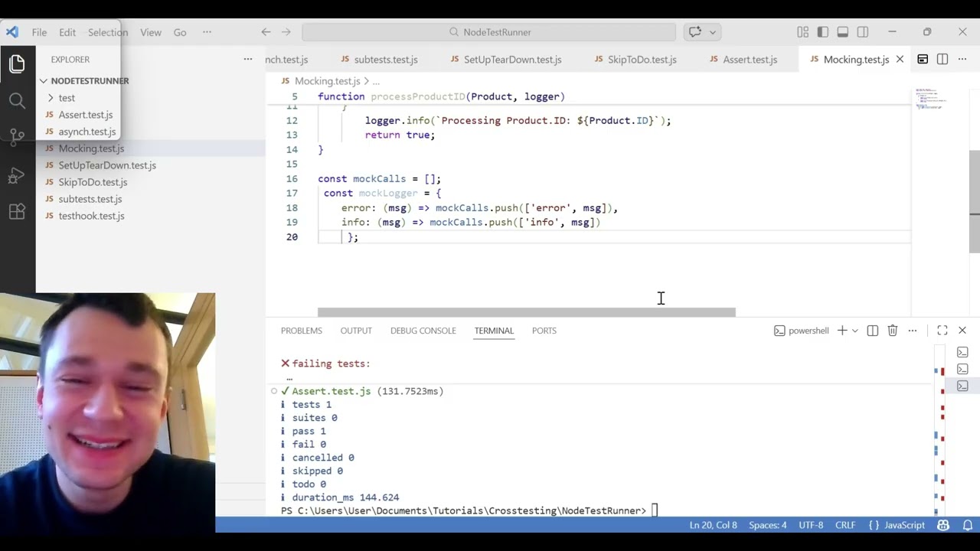This screenshot has width=980, height=551.
Task: Open the OUTPUT panel tab
Action: 356,331
